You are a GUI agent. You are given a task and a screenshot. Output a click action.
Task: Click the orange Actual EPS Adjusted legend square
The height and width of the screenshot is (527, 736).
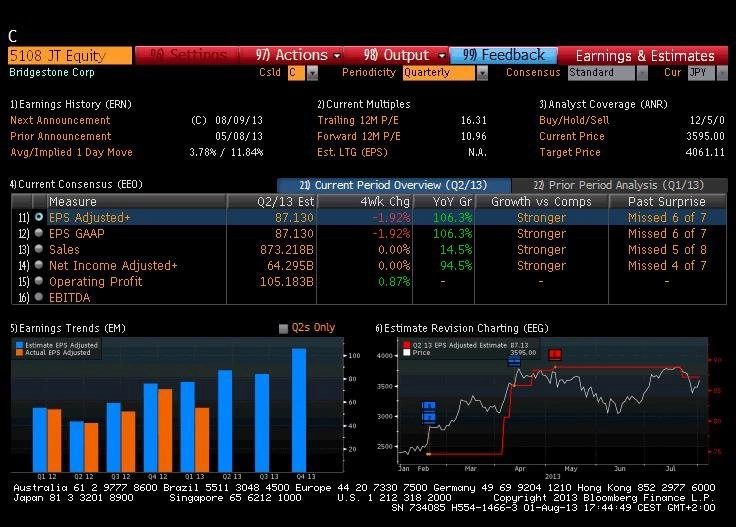tap(19, 352)
